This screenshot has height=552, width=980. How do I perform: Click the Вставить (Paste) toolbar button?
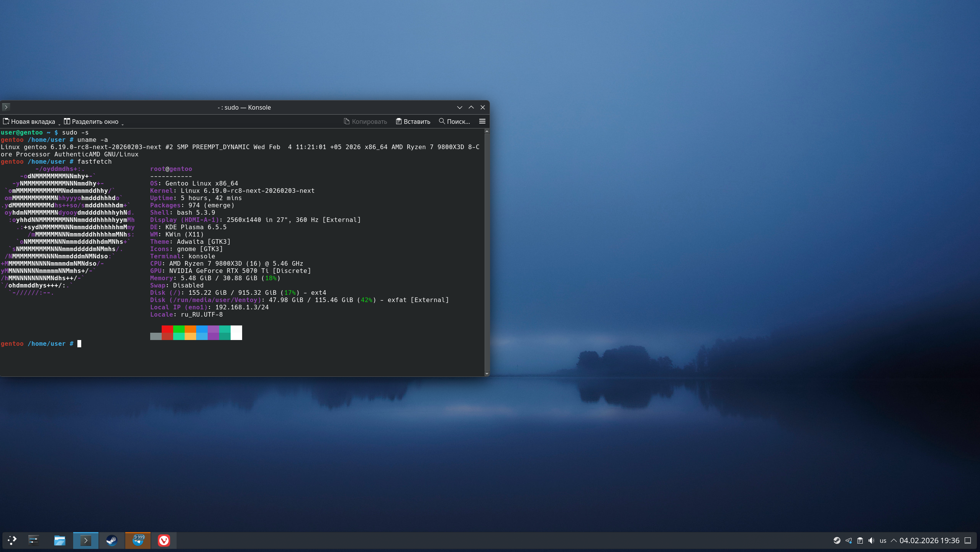[413, 122]
